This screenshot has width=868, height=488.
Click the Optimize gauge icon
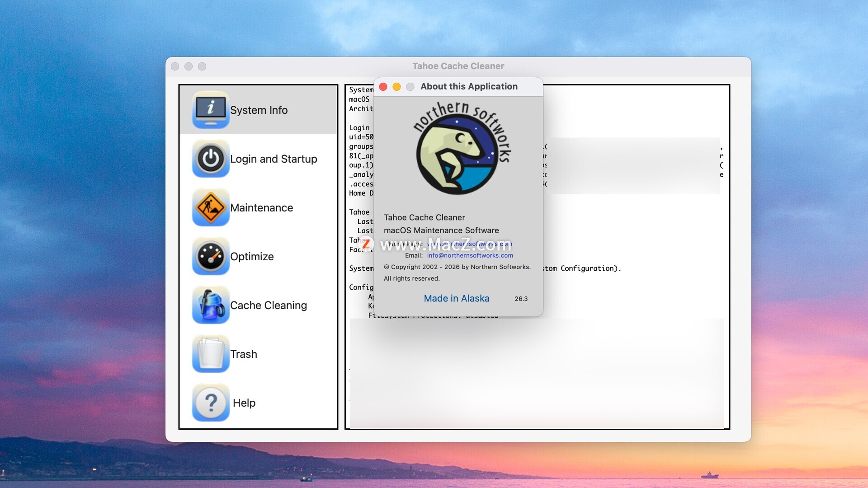pyautogui.click(x=210, y=256)
